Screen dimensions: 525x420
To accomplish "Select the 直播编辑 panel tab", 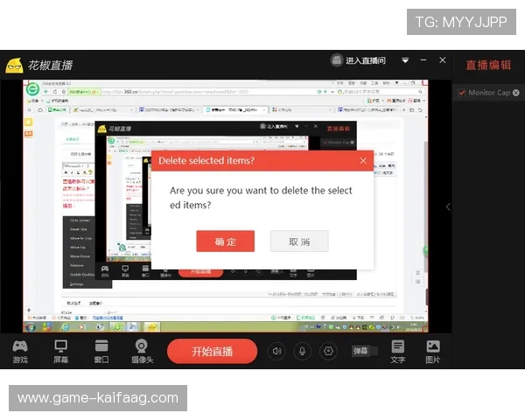I will pos(487,65).
